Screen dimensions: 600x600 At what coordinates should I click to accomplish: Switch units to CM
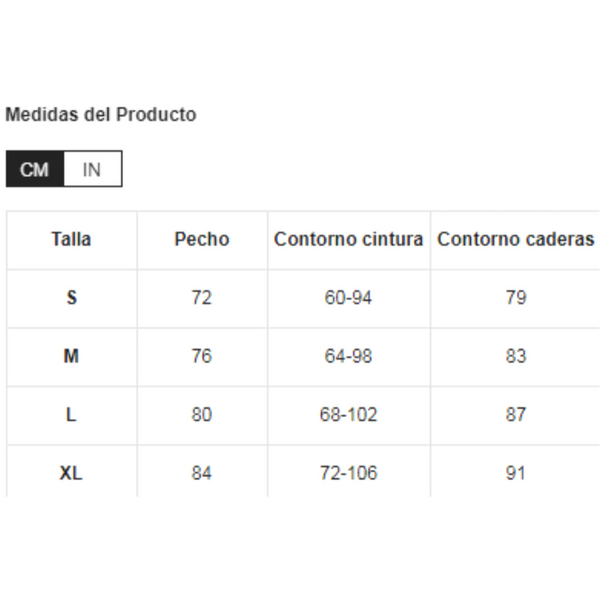[35, 169]
